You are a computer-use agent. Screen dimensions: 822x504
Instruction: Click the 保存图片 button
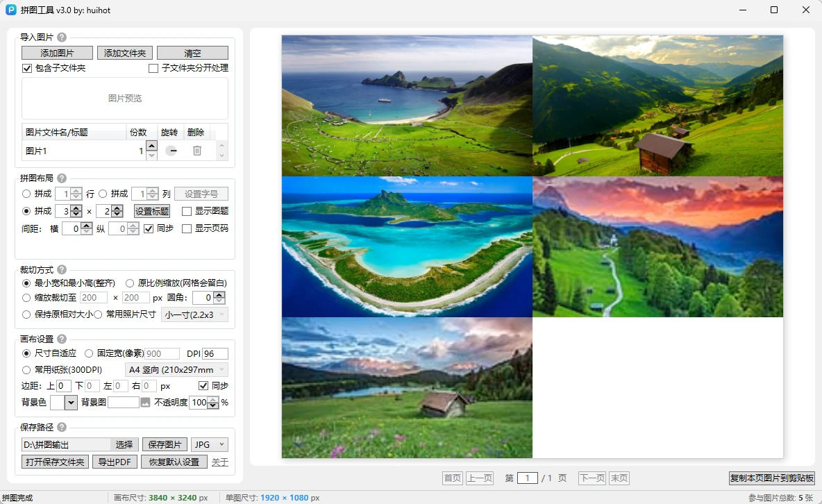tap(165, 445)
